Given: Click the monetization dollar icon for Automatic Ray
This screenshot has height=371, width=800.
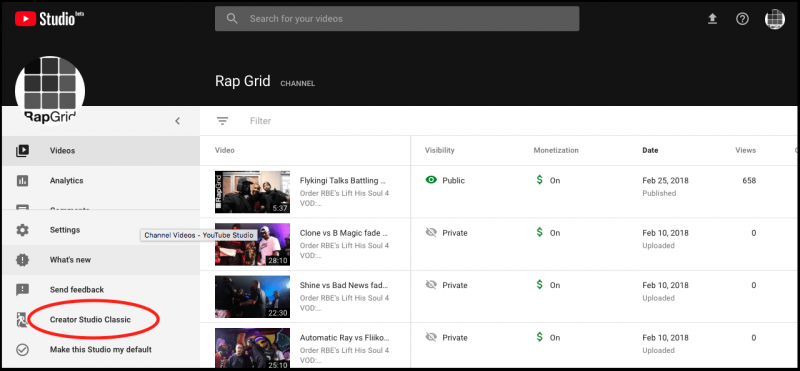Looking at the screenshot, I should click(x=539, y=337).
